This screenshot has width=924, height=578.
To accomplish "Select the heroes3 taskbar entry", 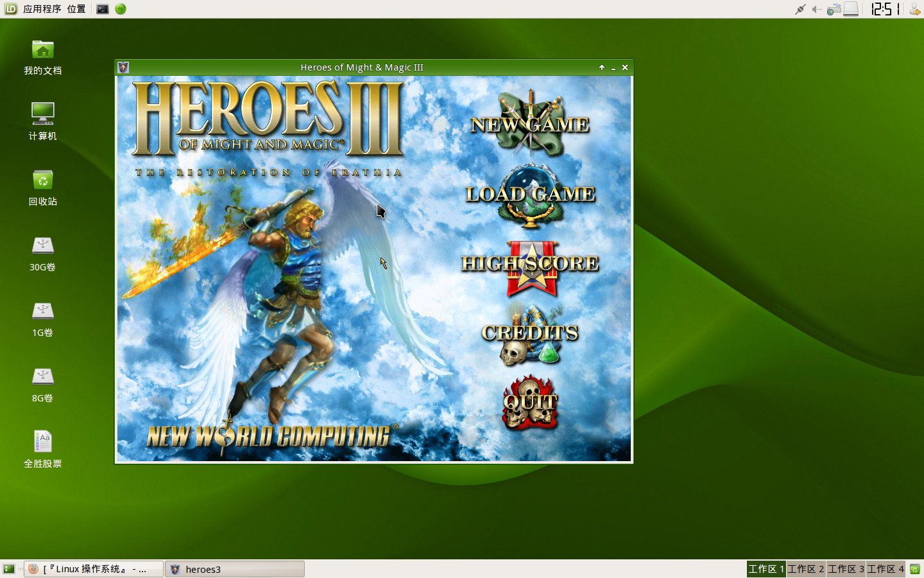I will coord(235,569).
